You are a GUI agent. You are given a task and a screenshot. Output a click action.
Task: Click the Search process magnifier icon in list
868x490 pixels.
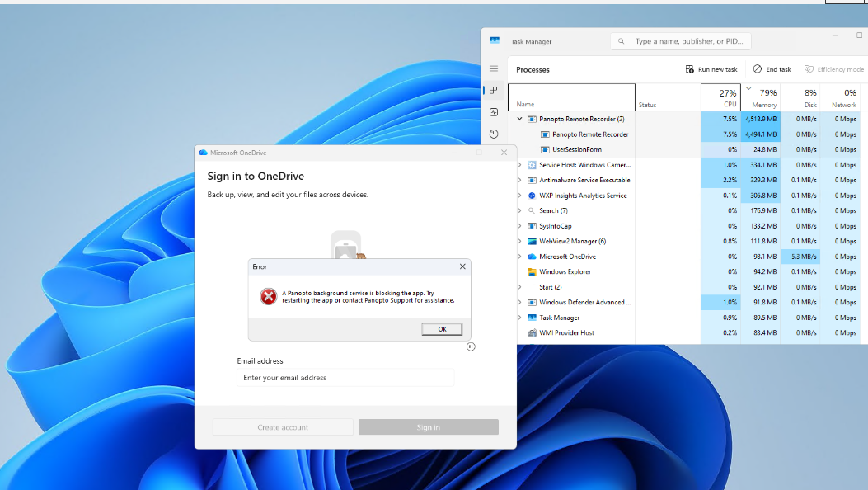pyautogui.click(x=532, y=210)
